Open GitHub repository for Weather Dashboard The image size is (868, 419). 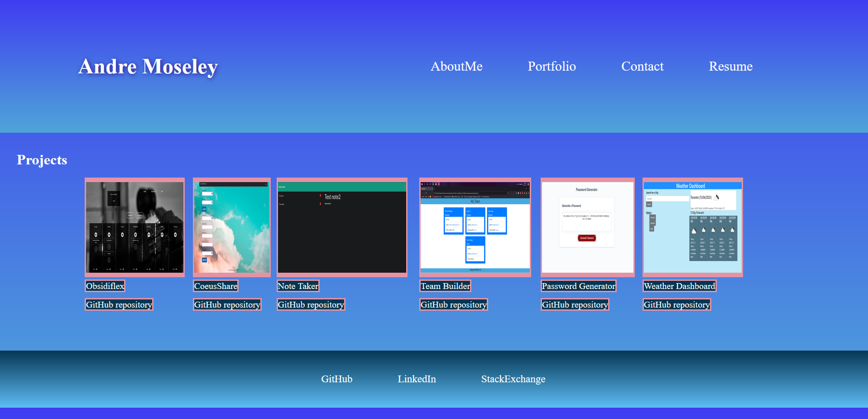pos(676,304)
